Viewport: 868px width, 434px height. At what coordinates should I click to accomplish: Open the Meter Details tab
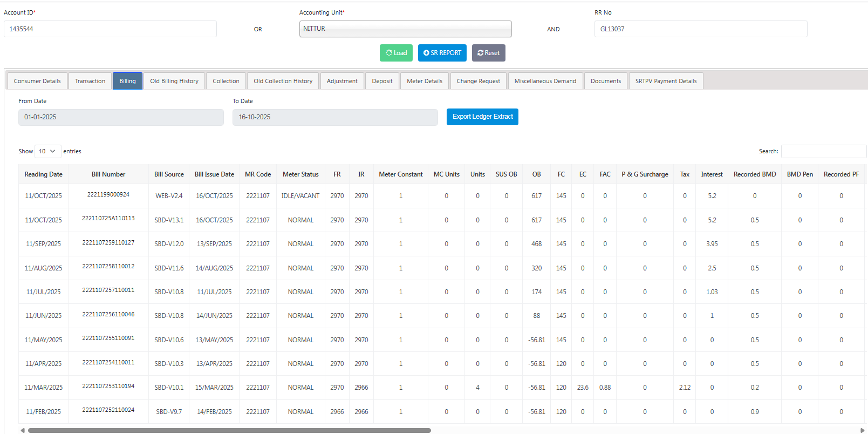pyautogui.click(x=424, y=81)
